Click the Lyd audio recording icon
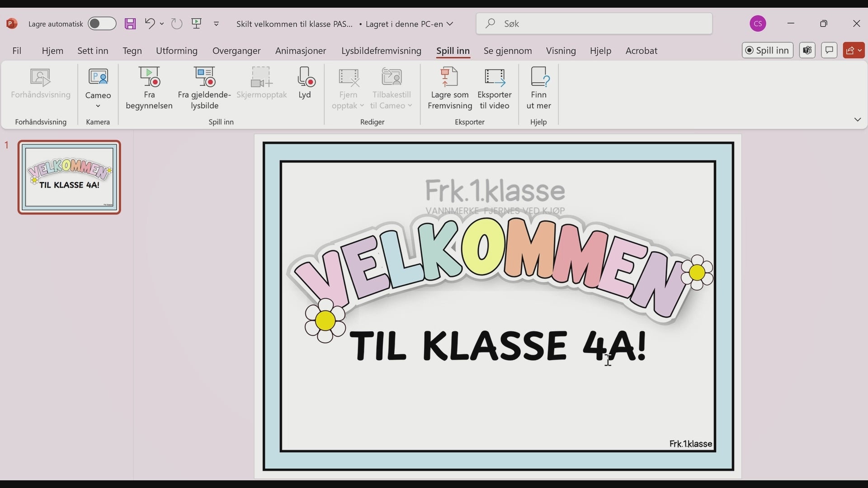This screenshot has width=868, height=488. [x=306, y=78]
